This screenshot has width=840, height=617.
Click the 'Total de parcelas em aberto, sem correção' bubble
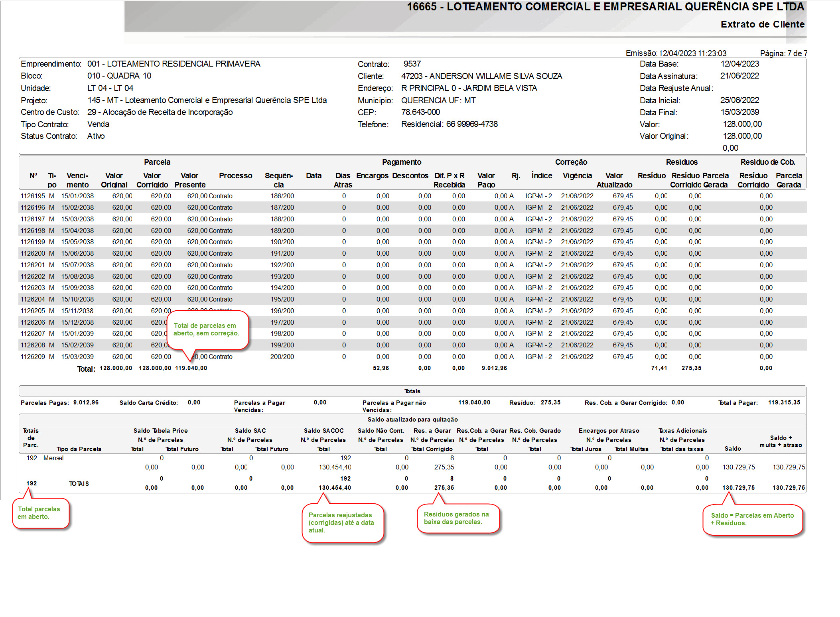[x=207, y=329]
